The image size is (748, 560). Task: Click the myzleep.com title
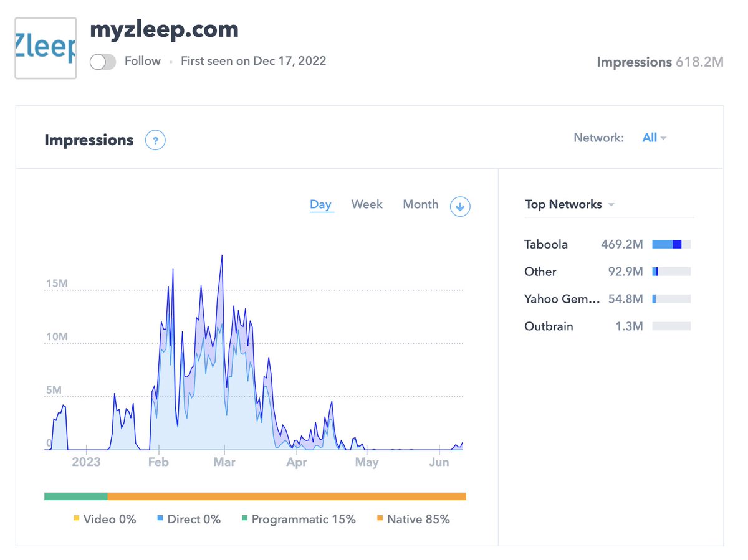[x=165, y=29]
